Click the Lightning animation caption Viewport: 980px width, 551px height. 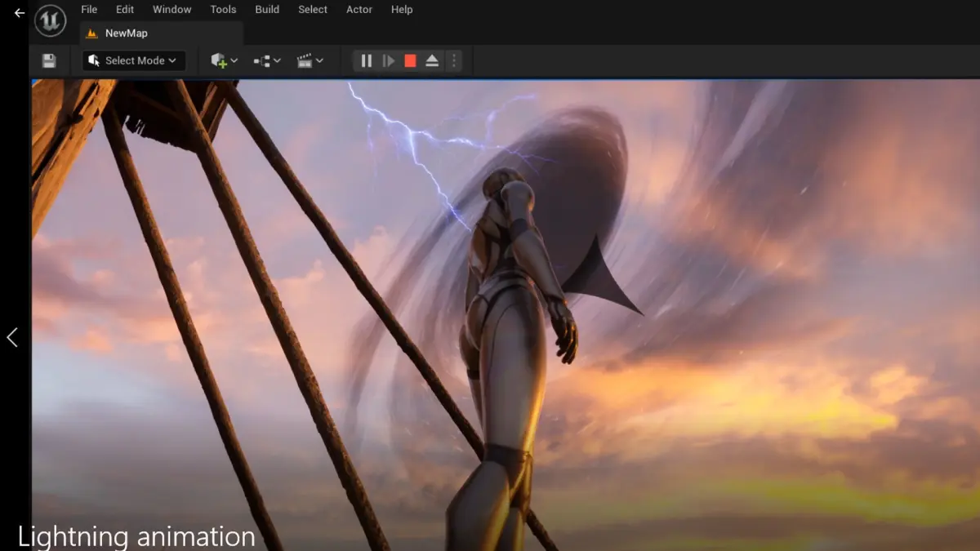136,536
